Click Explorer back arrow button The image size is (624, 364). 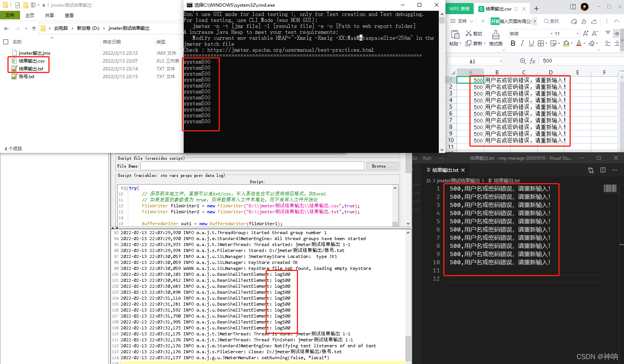click(x=6, y=28)
